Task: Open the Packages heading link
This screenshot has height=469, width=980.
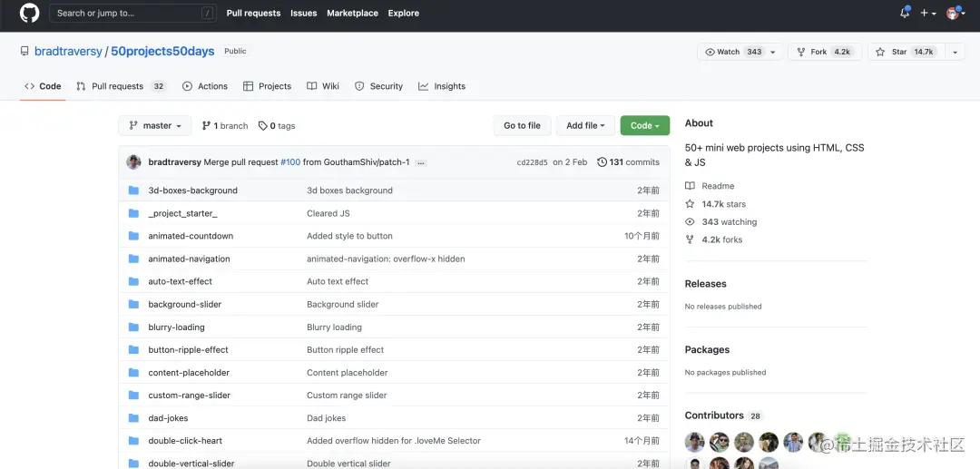Action: point(707,350)
